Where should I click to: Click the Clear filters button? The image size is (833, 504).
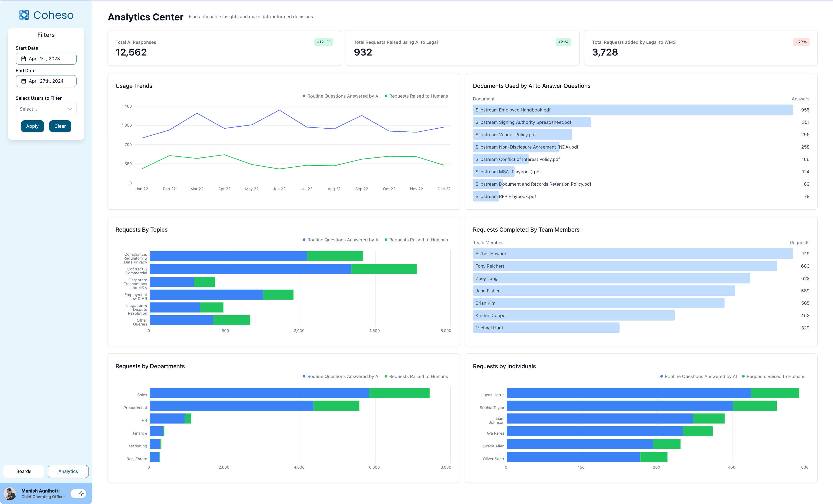tap(60, 126)
